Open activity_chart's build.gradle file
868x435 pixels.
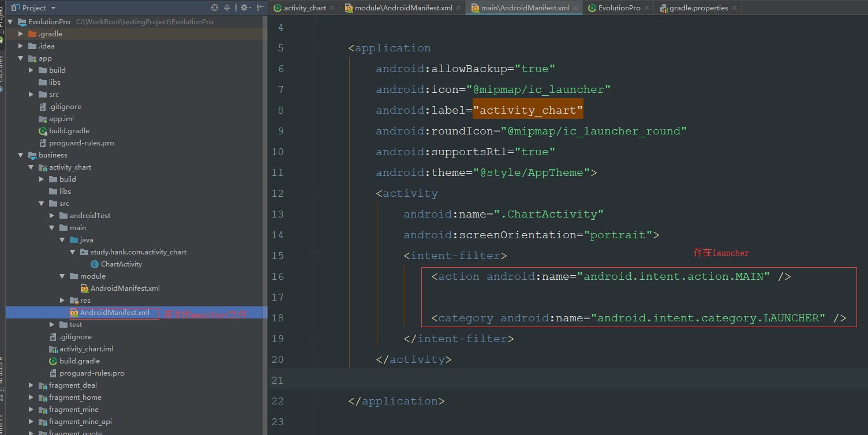pos(79,361)
